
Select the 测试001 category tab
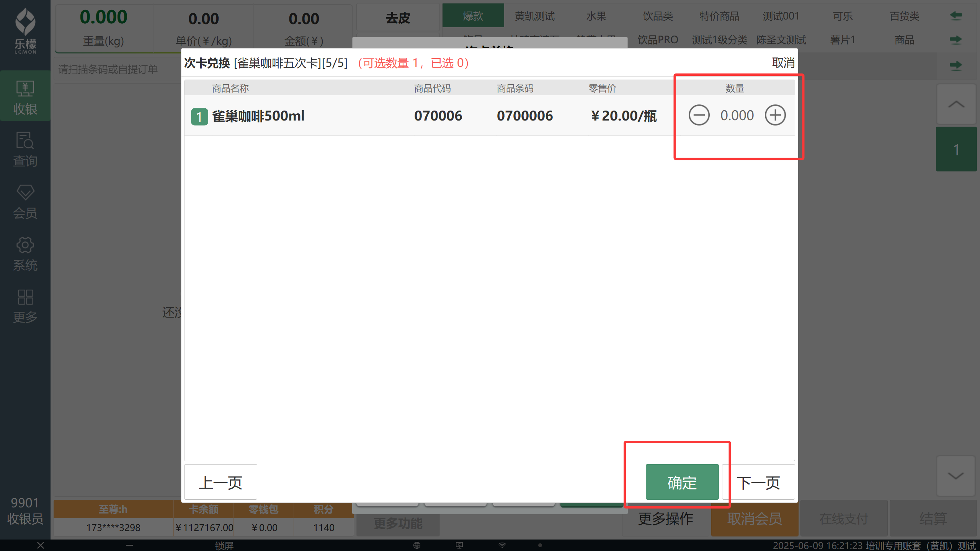tap(781, 16)
